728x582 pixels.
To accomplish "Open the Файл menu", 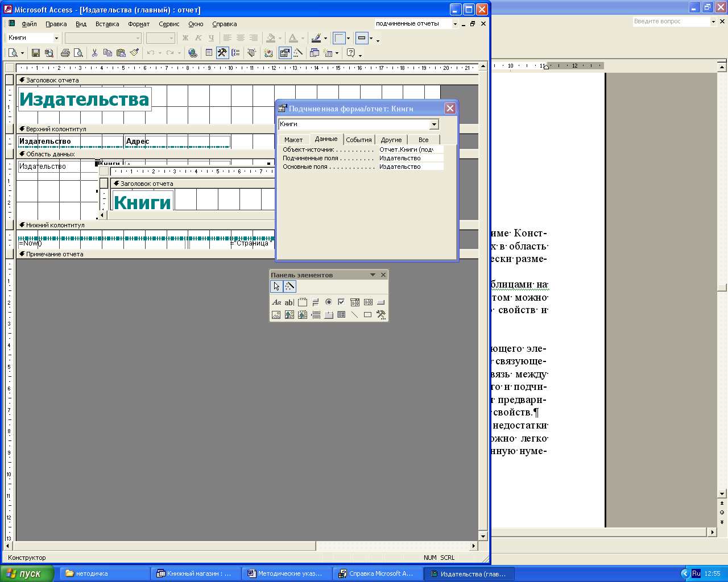I will tap(29, 24).
